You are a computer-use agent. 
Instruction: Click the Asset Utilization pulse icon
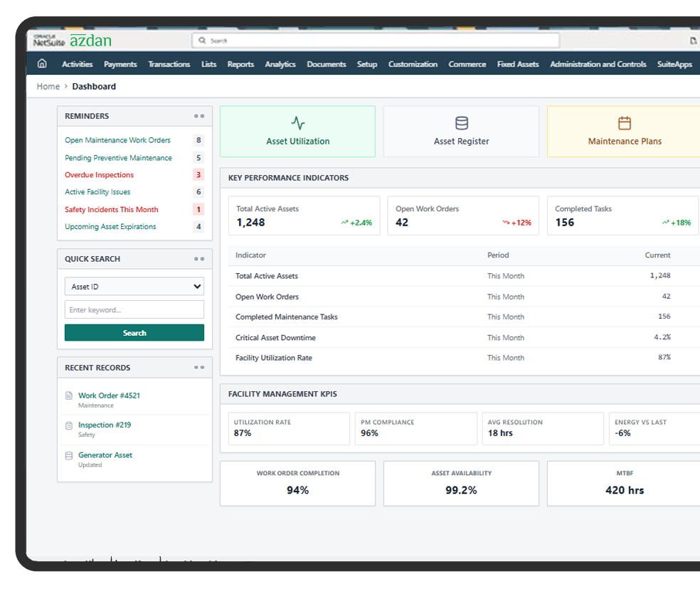[297, 123]
